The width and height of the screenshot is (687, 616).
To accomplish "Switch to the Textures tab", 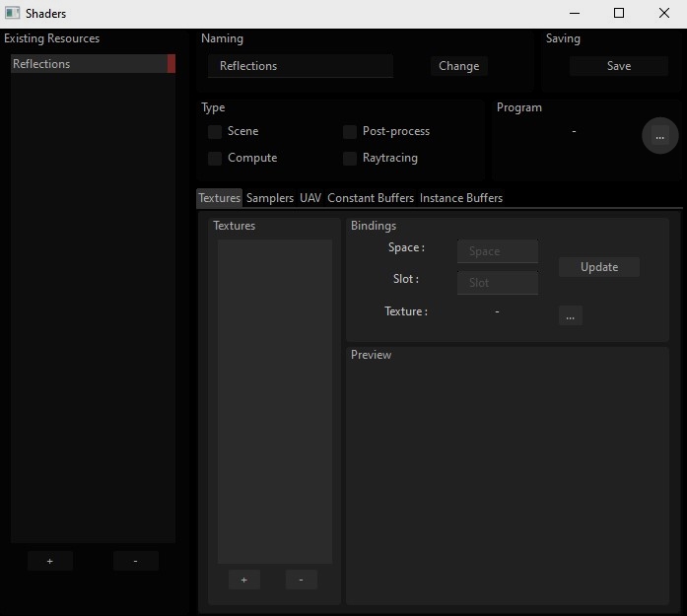I will pyautogui.click(x=220, y=198).
